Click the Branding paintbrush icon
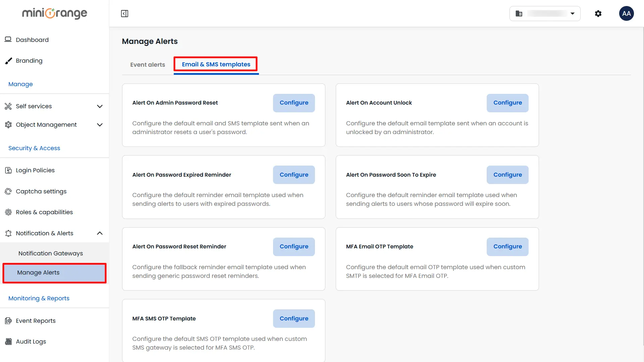This screenshot has width=644, height=362. [x=8, y=61]
